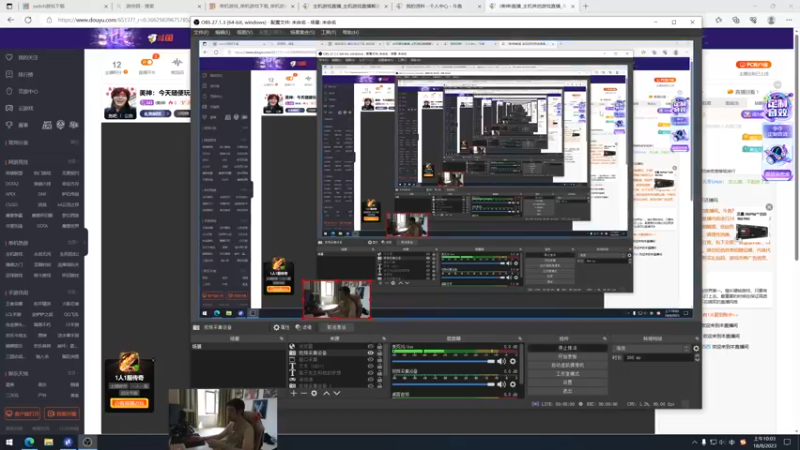Click the browser back arrow
This screenshot has width=800, height=450.
pyautogui.click(x=11, y=20)
